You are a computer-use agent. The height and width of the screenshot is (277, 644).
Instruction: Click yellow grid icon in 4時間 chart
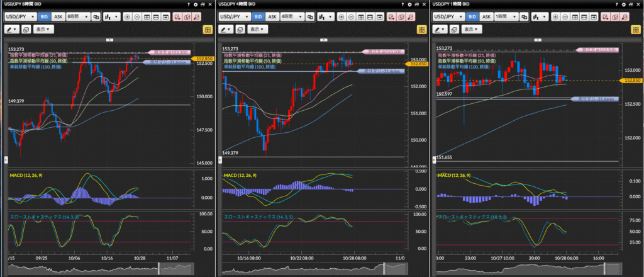421,29
